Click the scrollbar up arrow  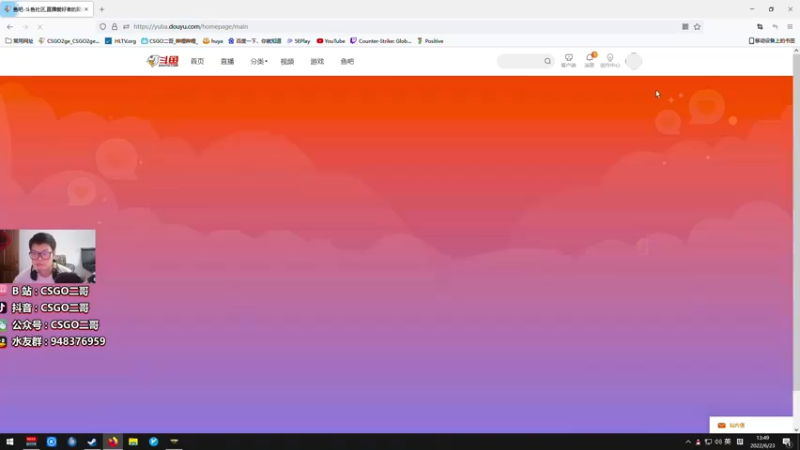click(796, 51)
